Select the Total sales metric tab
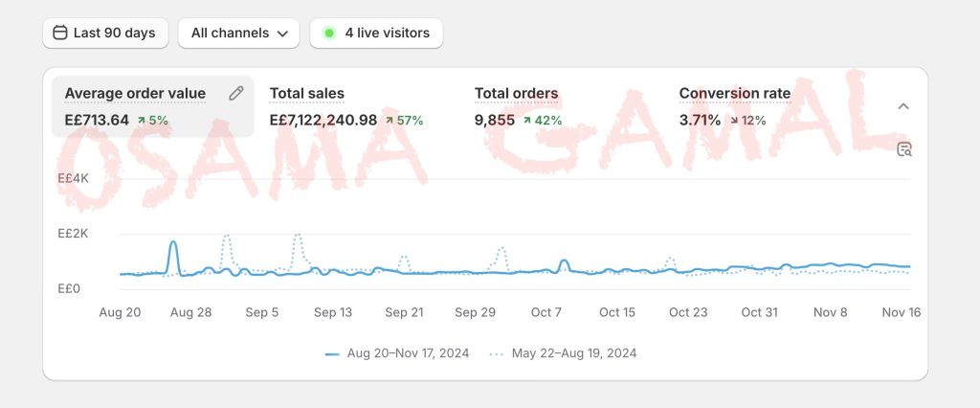Image resolution: width=980 pixels, height=408 pixels. (307, 94)
